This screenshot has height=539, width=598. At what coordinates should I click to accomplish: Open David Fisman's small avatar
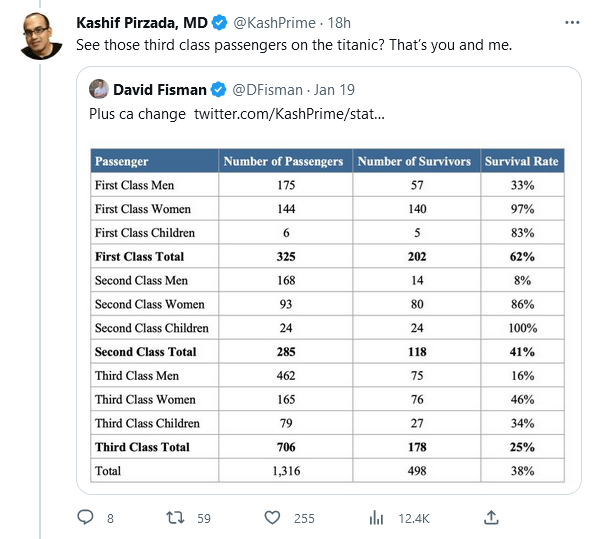pos(99,89)
